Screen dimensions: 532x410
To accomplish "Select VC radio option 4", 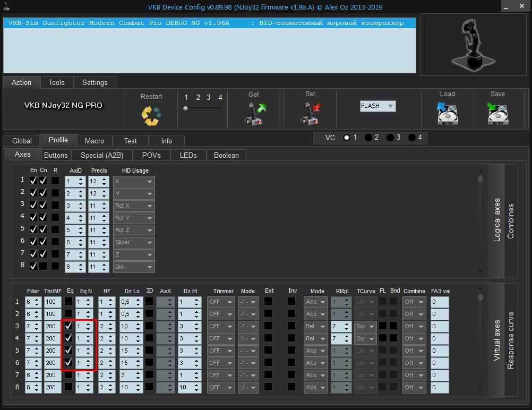I will point(412,138).
